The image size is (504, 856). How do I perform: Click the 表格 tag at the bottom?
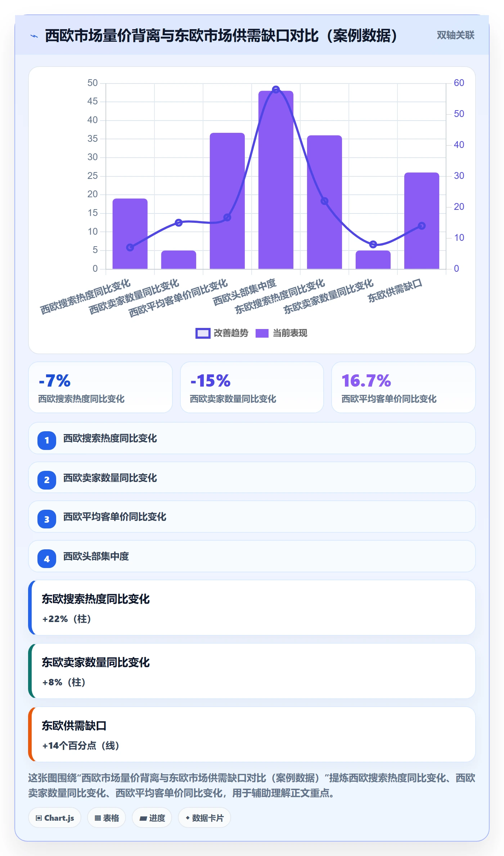pos(107,818)
